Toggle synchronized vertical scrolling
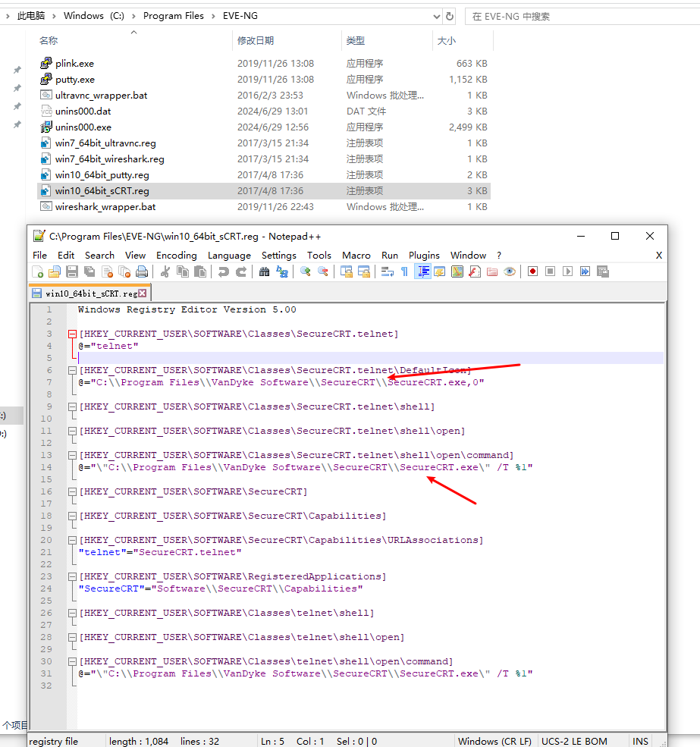Viewport: 700px width, 747px height. (x=346, y=271)
